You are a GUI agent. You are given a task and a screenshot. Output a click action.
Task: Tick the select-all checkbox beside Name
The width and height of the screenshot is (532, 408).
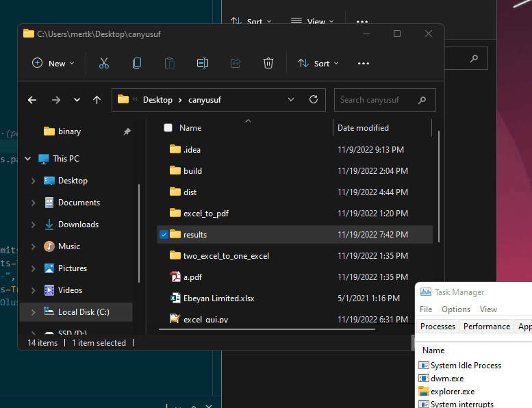point(168,128)
